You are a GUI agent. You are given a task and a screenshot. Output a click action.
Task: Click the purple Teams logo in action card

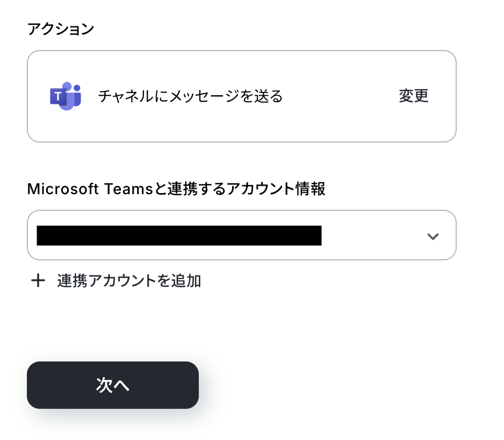(66, 96)
